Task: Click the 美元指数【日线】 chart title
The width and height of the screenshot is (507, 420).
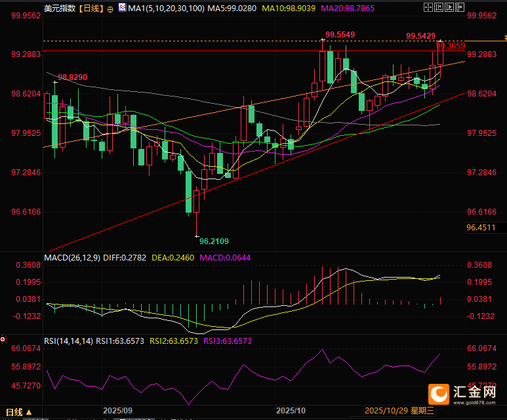Action: [74, 9]
